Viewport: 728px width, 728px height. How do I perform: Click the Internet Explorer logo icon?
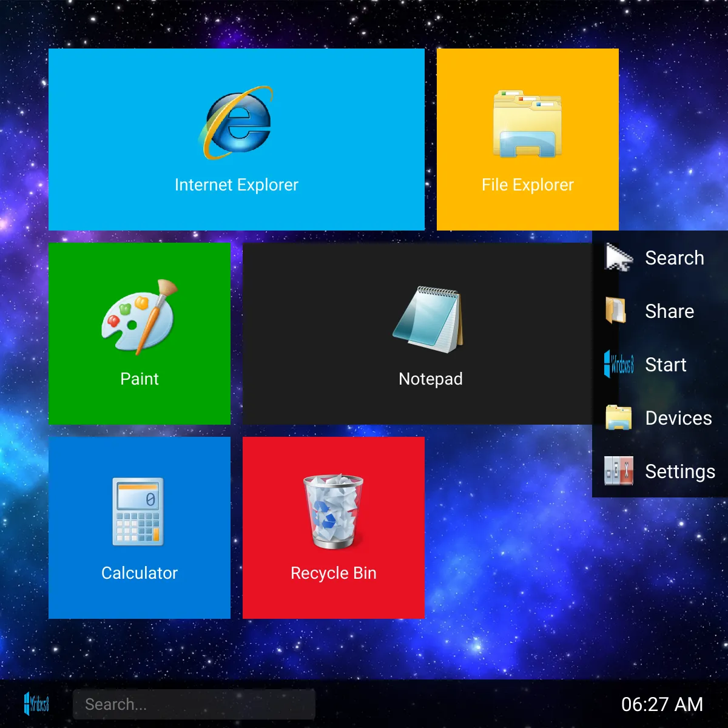[237, 123]
